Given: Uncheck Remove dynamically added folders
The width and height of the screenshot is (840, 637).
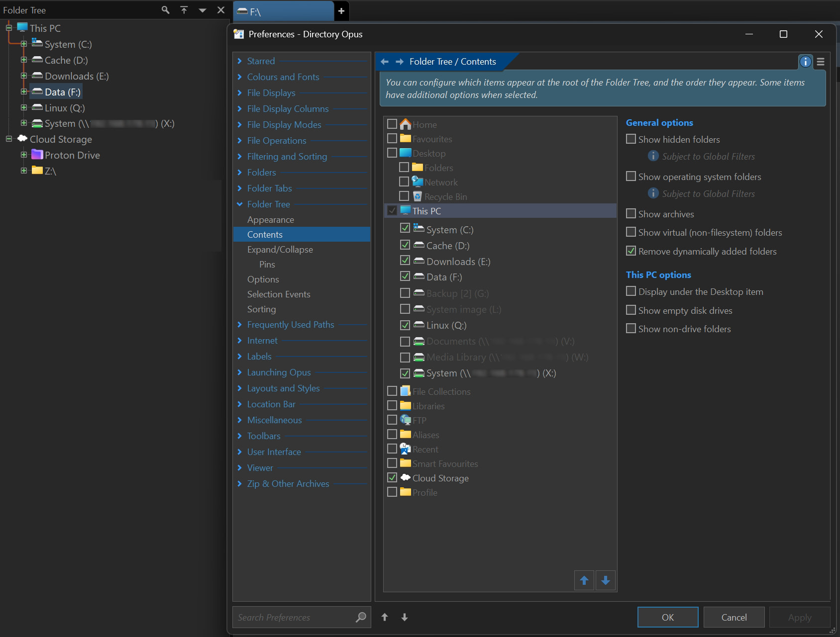Looking at the screenshot, I should pyautogui.click(x=631, y=251).
